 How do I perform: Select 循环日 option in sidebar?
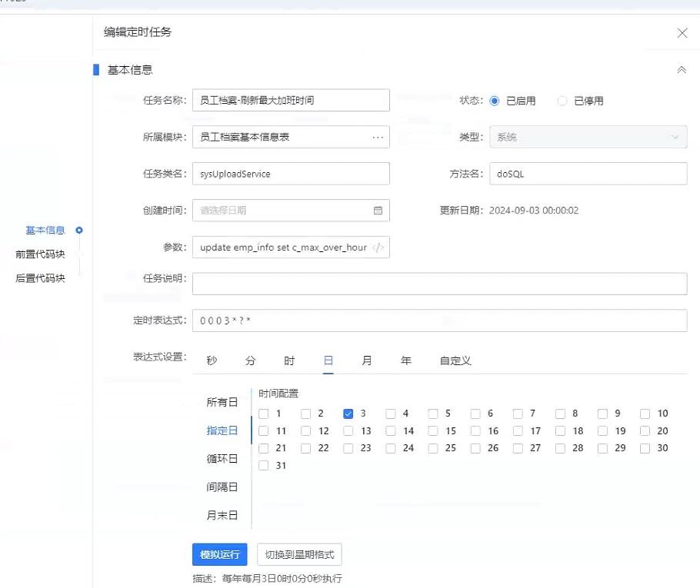tap(222, 459)
